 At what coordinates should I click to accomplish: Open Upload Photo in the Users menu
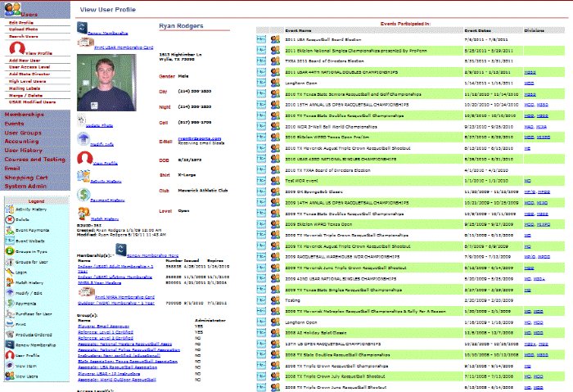pyautogui.click(x=24, y=29)
